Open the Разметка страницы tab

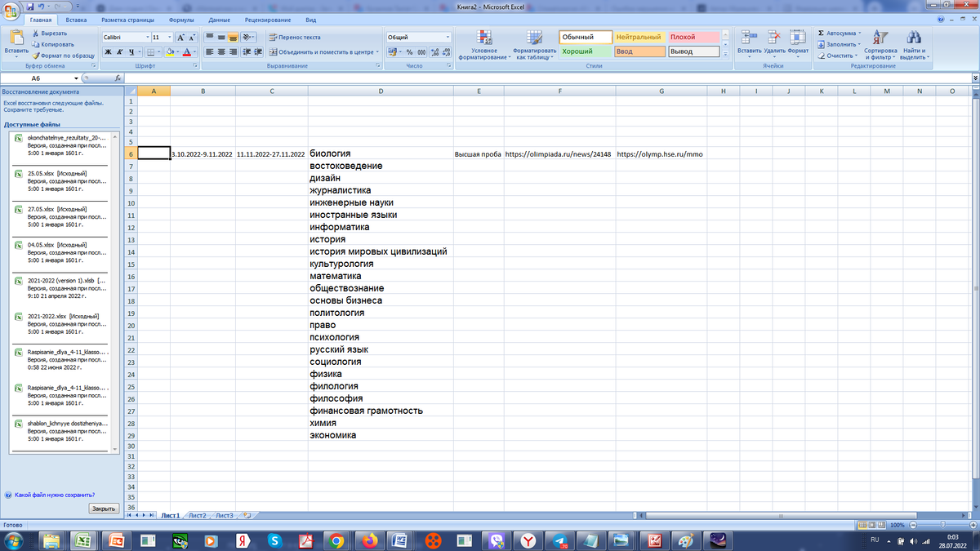128,19
